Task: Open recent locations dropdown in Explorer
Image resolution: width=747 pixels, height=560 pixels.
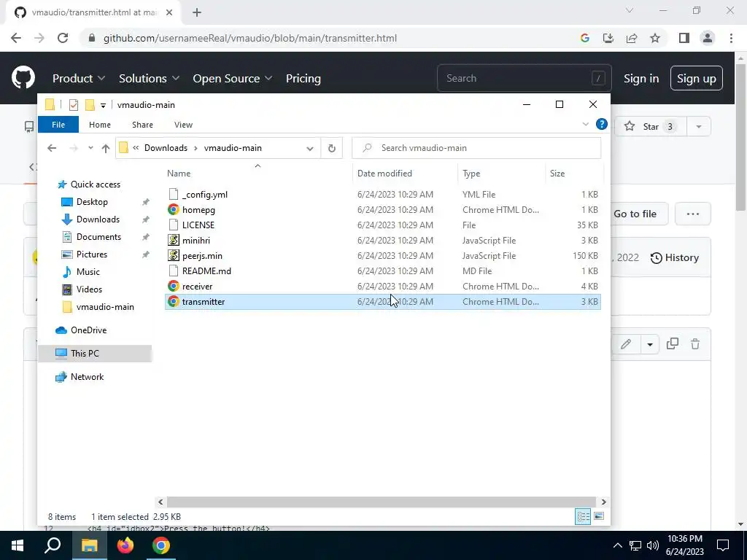Action: click(x=90, y=148)
